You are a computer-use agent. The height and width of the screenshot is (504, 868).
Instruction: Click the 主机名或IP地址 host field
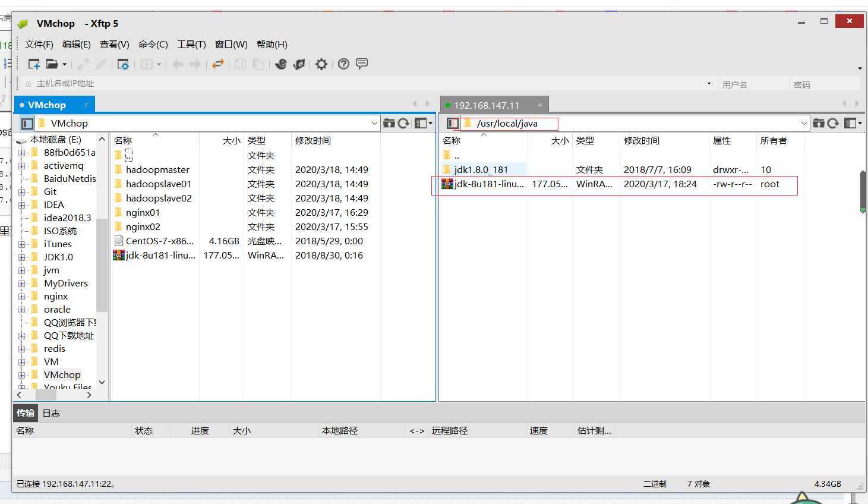pyautogui.click(x=368, y=84)
